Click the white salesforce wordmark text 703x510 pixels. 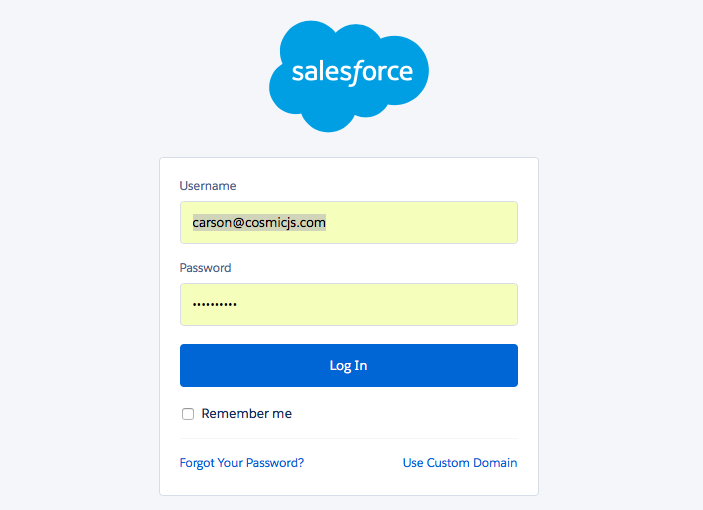(x=352, y=72)
